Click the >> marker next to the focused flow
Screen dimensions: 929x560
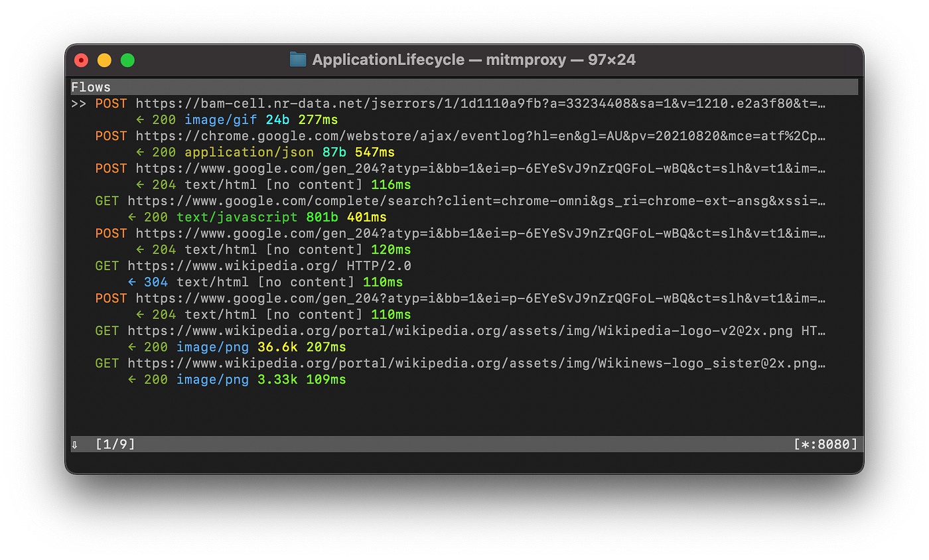pyautogui.click(x=78, y=103)
